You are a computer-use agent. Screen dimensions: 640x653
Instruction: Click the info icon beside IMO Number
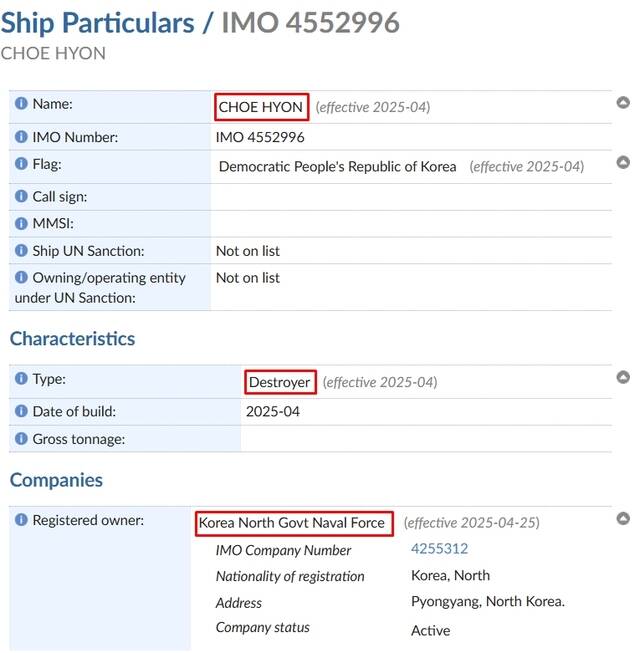click(21, 137)
